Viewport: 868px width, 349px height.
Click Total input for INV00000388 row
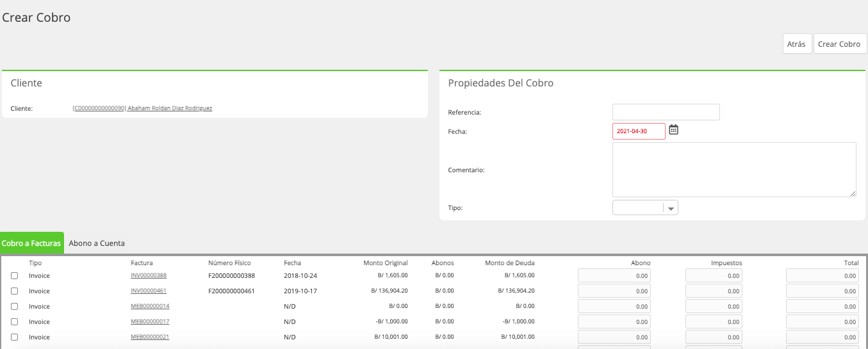click(823, 276)
